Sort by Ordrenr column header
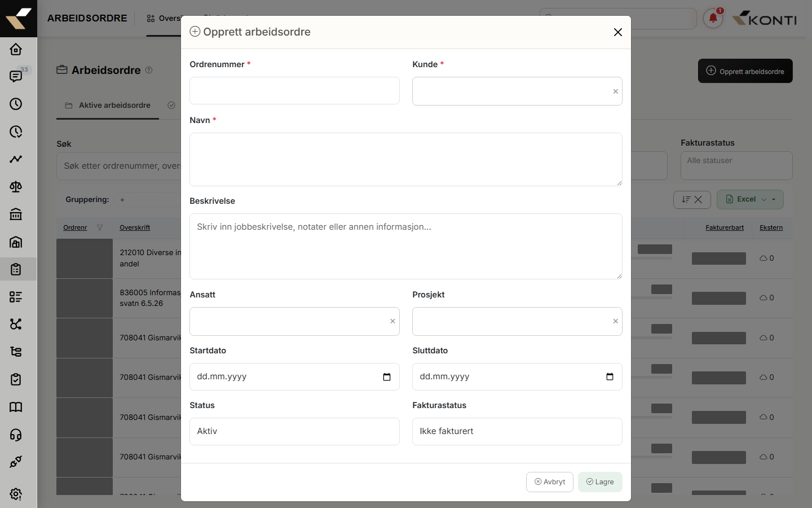This screenshot has height=508, width=812. pos(75,227)
